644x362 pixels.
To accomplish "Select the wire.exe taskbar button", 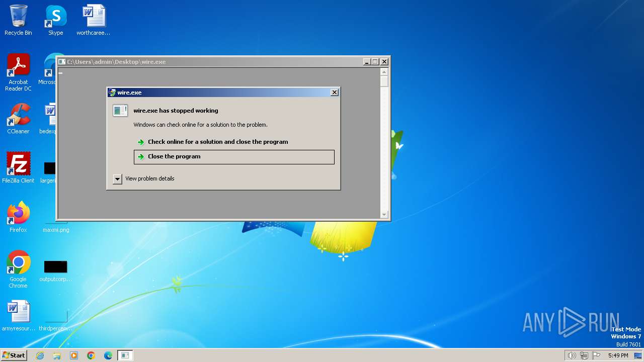I will pos(125,355).
